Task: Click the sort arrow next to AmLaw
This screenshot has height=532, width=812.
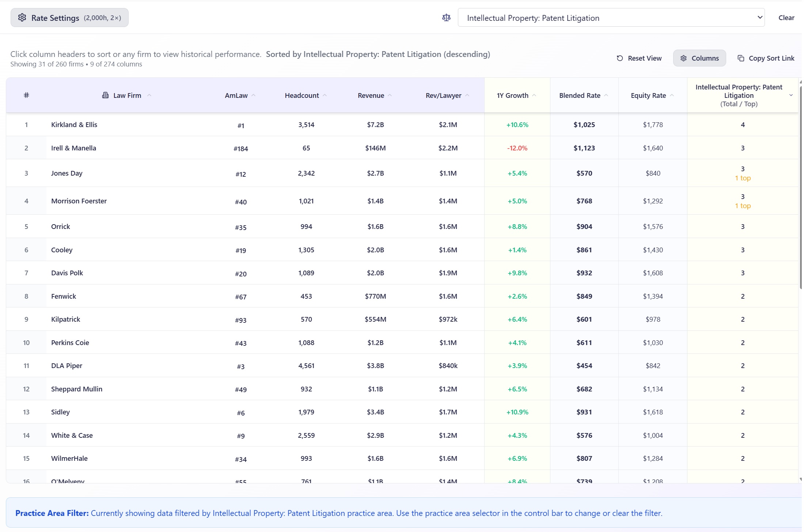Action: click(x=254, y=95)
